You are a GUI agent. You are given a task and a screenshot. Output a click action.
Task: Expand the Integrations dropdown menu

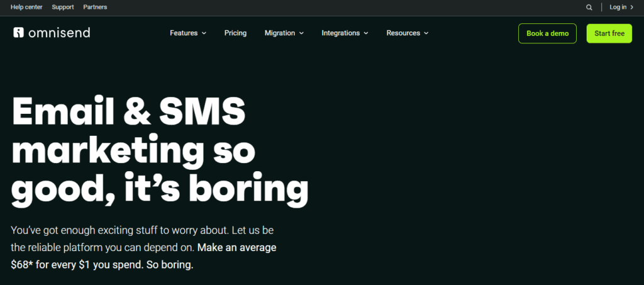point(345,33)
